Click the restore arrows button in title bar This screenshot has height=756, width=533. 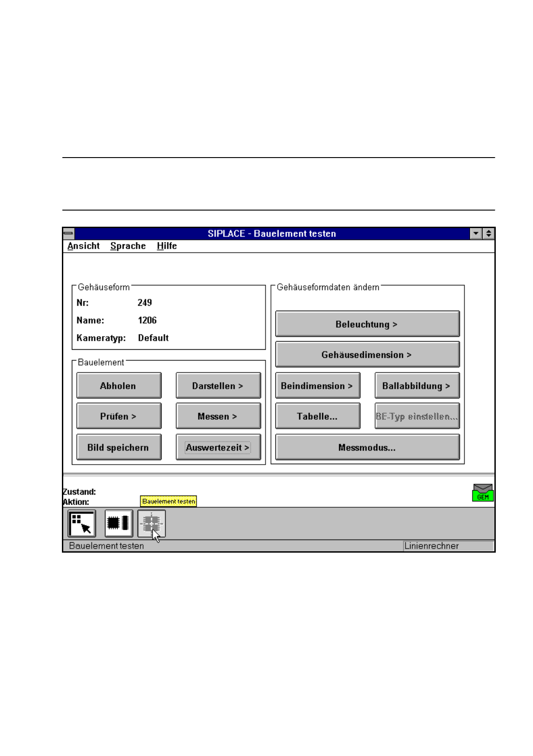coord(488,233)
